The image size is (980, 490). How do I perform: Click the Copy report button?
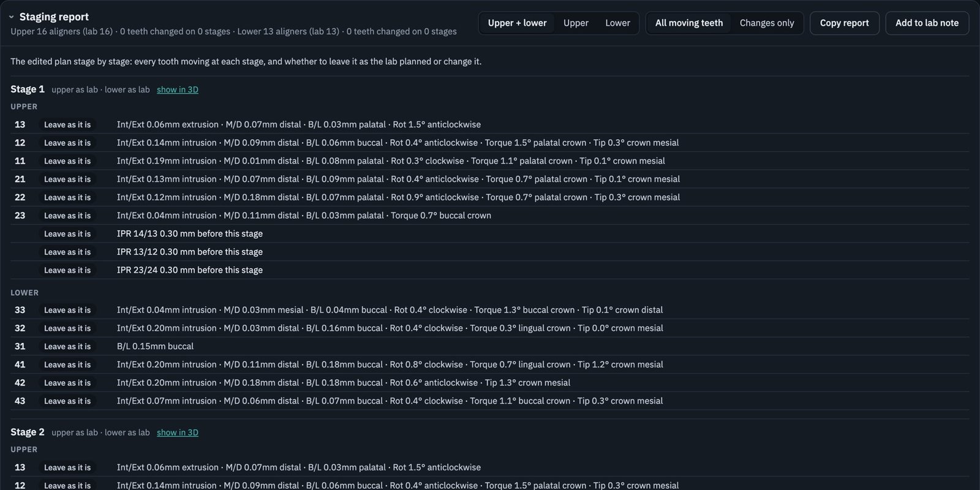coord(845,23)
